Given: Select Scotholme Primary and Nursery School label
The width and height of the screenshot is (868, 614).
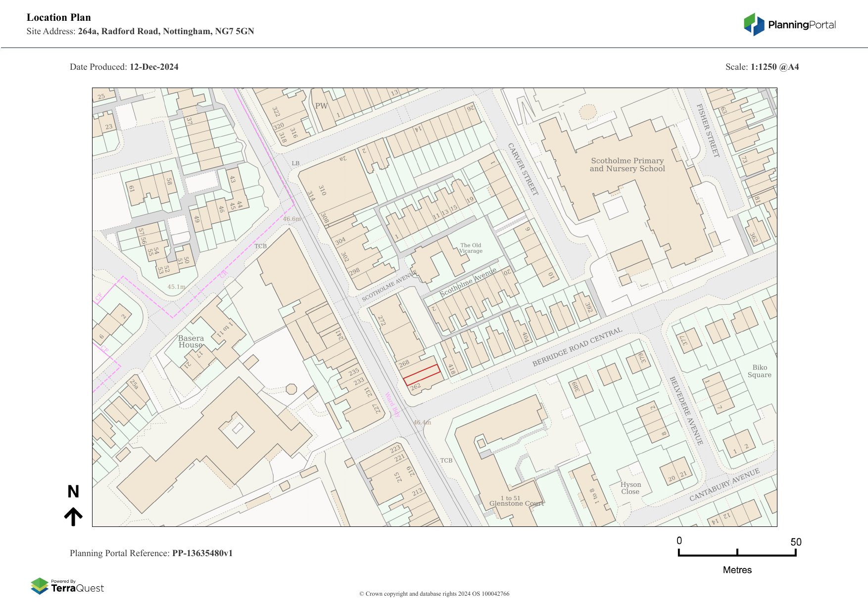Looking at the screenshot, I should 627,165.
